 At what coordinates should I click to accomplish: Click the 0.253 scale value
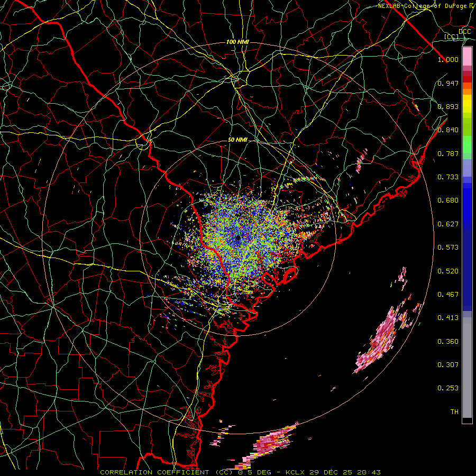point(448,388)
